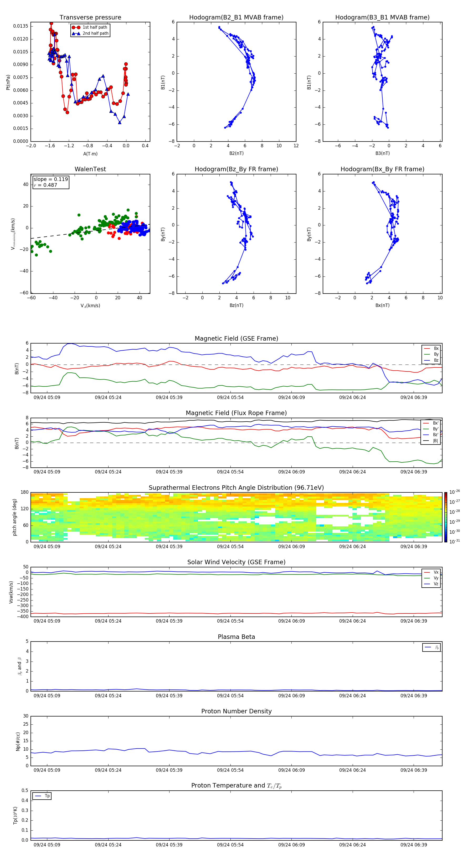This screenshot has width=473, height=868.
Task: Click the Suprathermal Electrons Pitch Angle Distribution title
Action: tap(236, 488)
